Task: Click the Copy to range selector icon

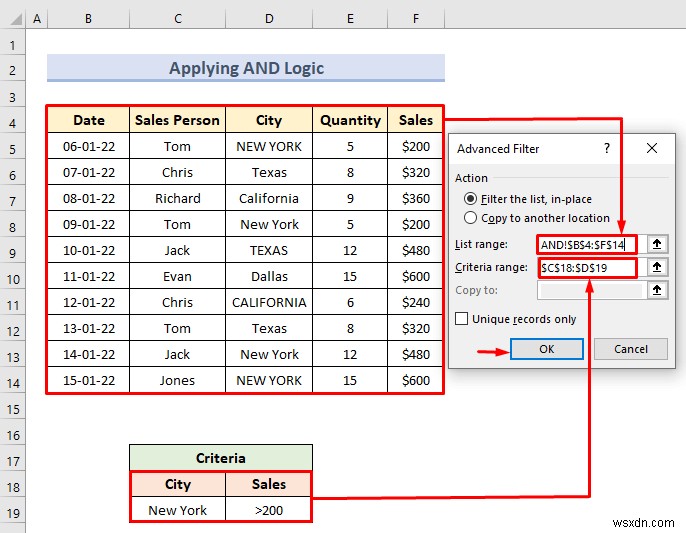Action: 657,290
